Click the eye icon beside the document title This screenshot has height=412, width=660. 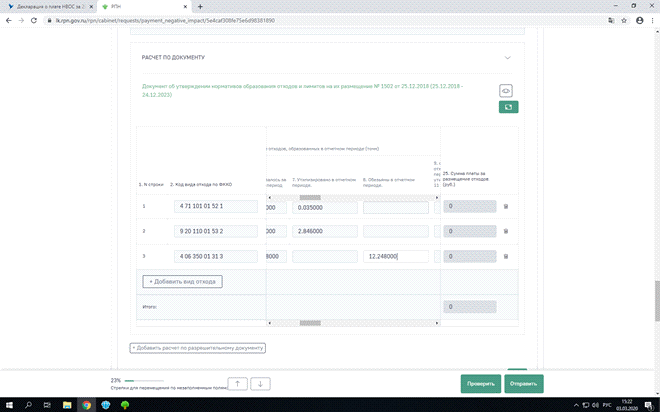click(x=508, y=89)
